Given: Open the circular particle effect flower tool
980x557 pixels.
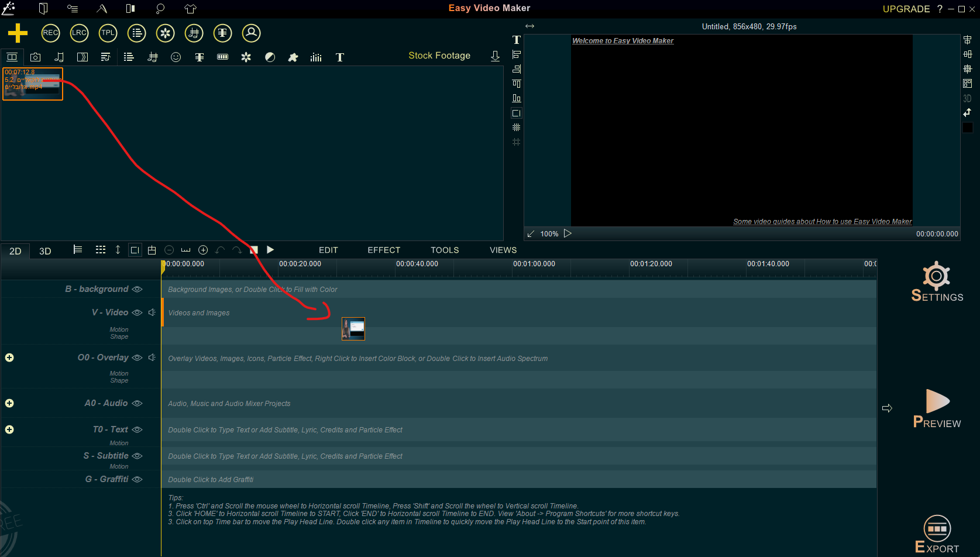Looking at the screenshot, I should [x=165, y=33].
